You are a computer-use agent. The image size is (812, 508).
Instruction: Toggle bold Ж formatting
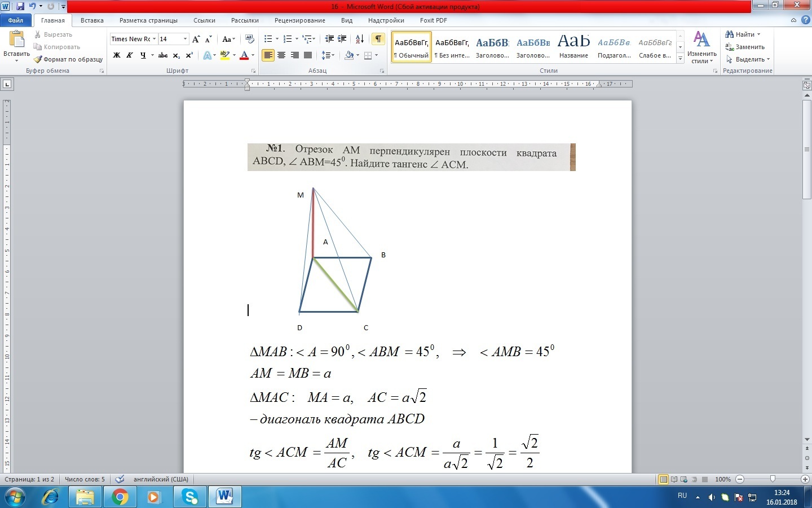tap(117, 55)
